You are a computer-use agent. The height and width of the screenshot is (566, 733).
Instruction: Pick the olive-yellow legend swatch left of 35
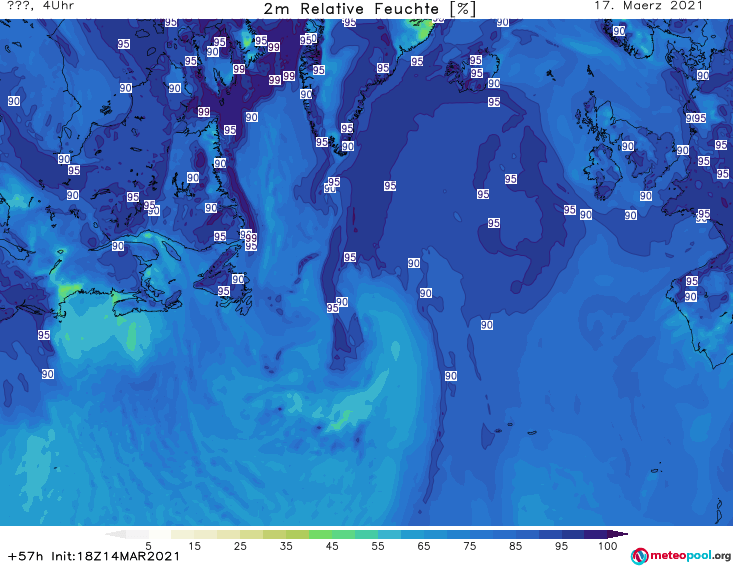click(274, 534)
